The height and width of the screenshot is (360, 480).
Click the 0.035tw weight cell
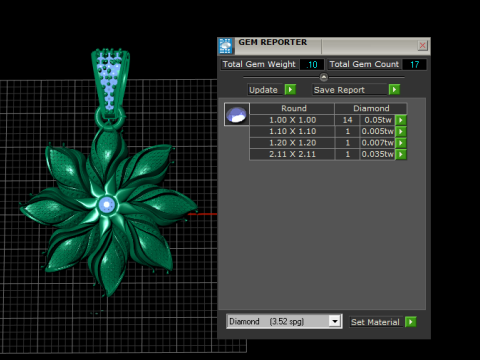(378, 154)
